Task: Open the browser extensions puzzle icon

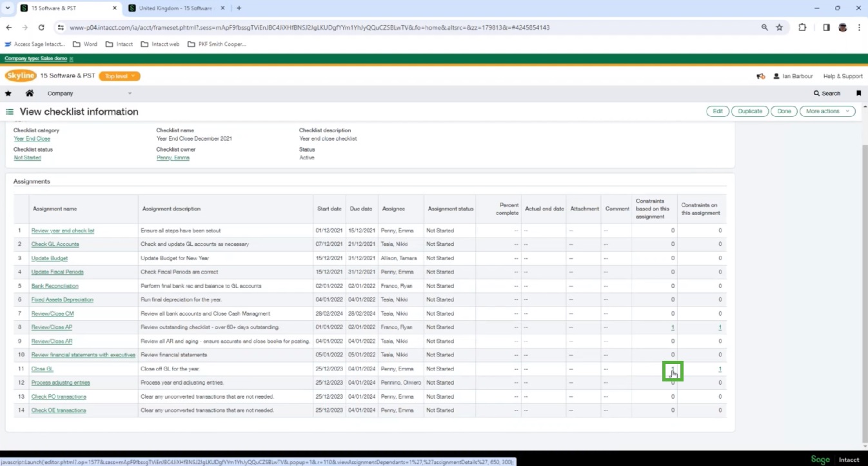Action: 802,28
